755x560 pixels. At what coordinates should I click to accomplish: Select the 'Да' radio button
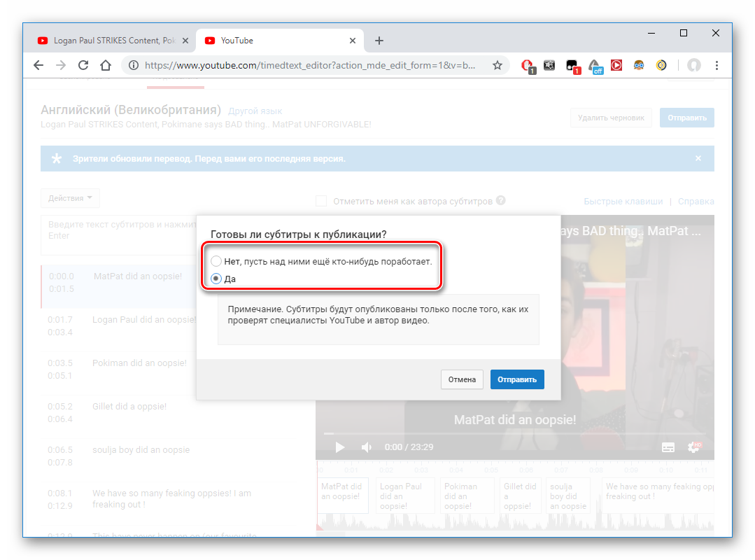(216, 279)
